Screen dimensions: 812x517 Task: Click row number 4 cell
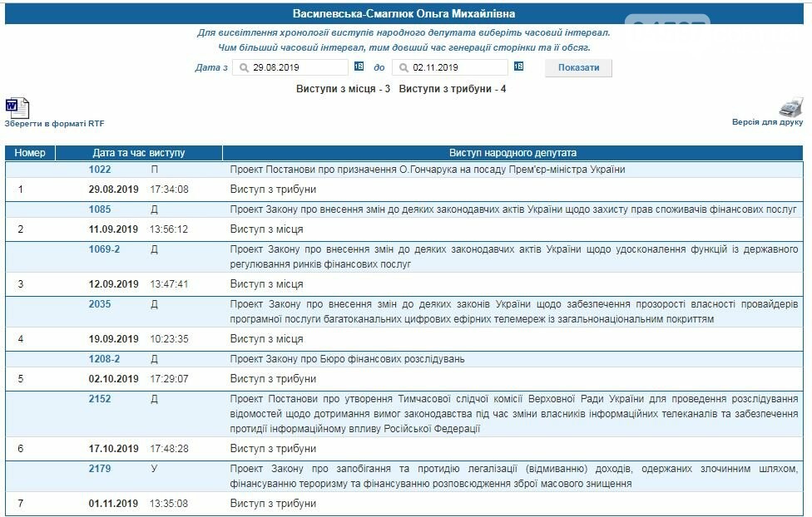click(20, 339)
